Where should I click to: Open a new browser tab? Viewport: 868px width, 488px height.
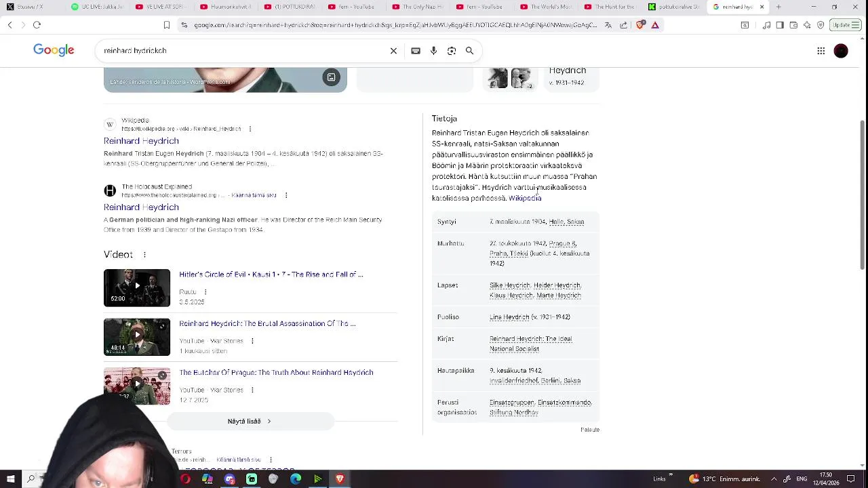pos(778,7)
